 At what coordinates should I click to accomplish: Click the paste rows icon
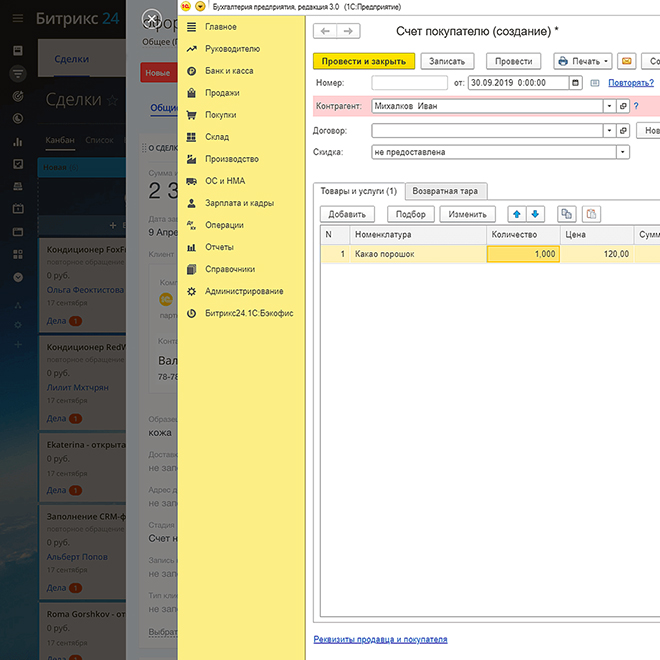pyautogui.click(x=591, y=214)
